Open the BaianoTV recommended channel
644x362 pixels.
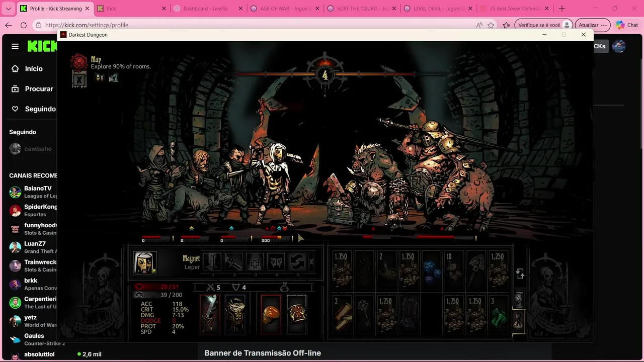click(33, 192)
